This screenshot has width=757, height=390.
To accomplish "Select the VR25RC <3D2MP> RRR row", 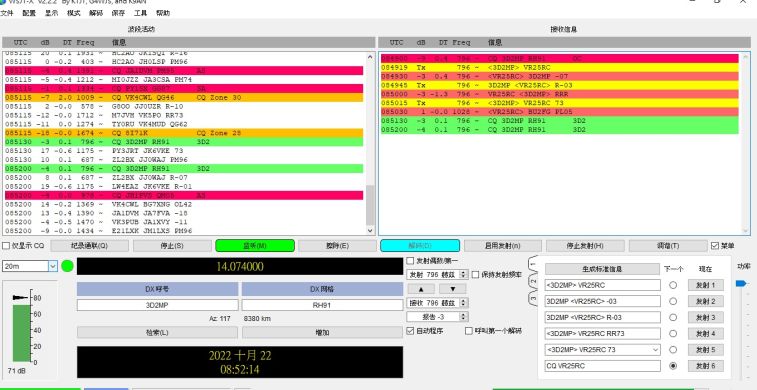I will pos(560,94).
